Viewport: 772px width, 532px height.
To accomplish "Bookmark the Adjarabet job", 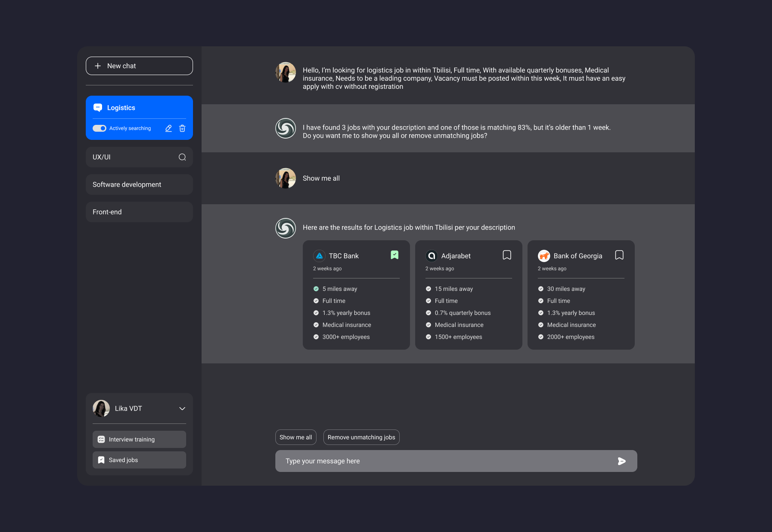I will [x=507, y=255].
